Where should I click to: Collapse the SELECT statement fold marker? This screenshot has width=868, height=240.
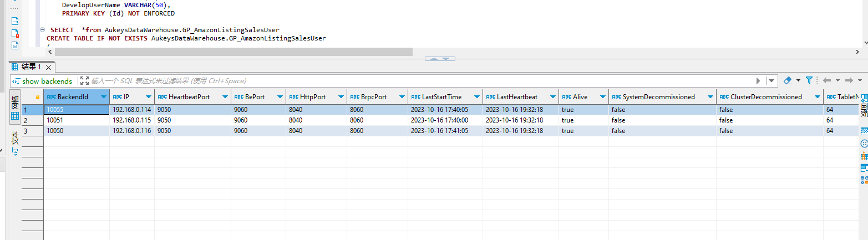(42, 29)
